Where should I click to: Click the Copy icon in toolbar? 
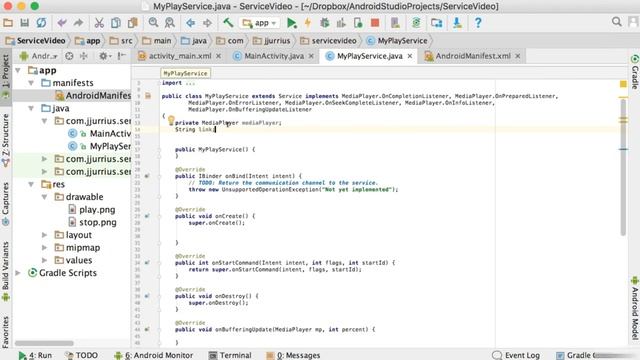point(116,23)
